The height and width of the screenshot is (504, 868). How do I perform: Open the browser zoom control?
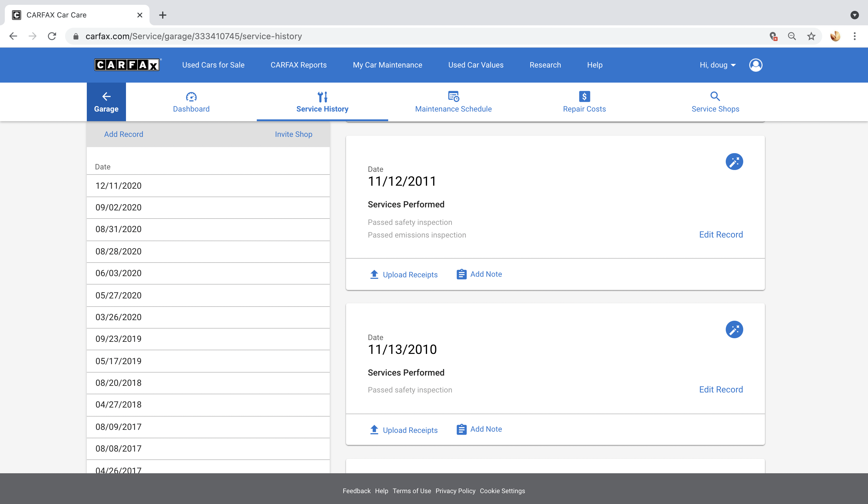(792, 36)
